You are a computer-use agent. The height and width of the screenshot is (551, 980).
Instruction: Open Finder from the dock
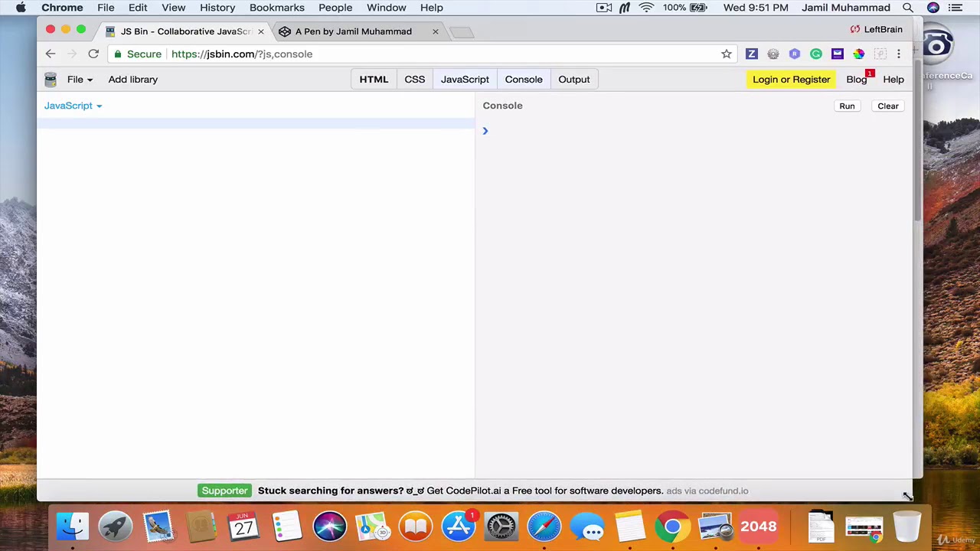point(73,527)
